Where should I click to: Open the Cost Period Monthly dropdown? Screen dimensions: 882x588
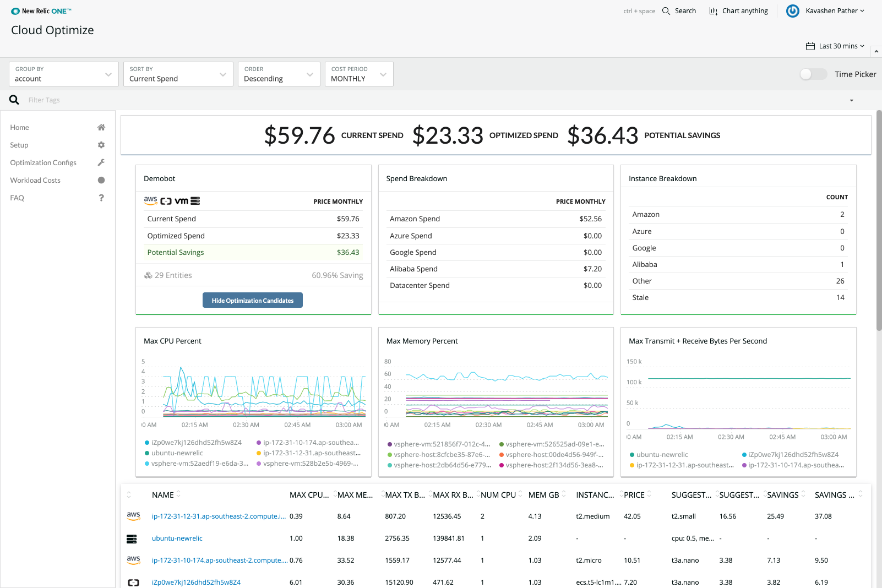tap(359, 74)
